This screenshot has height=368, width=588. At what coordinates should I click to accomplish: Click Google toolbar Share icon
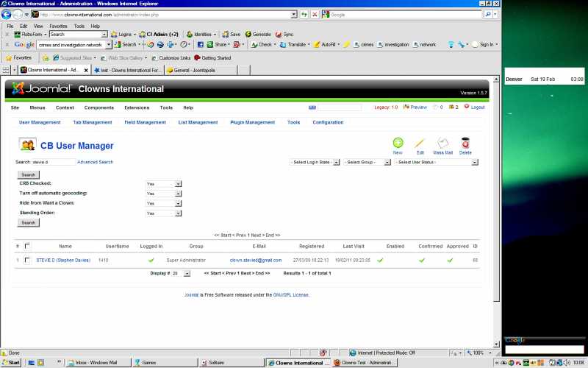(210, 44)
